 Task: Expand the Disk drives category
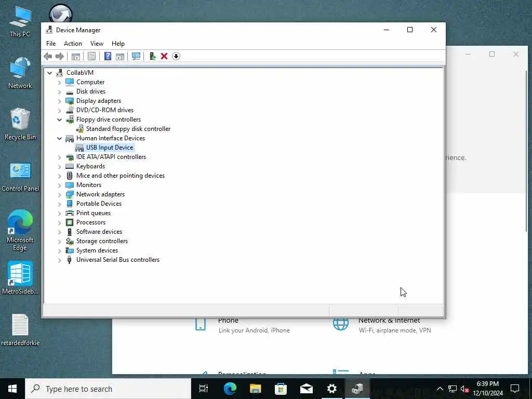[x=60, y=91]
